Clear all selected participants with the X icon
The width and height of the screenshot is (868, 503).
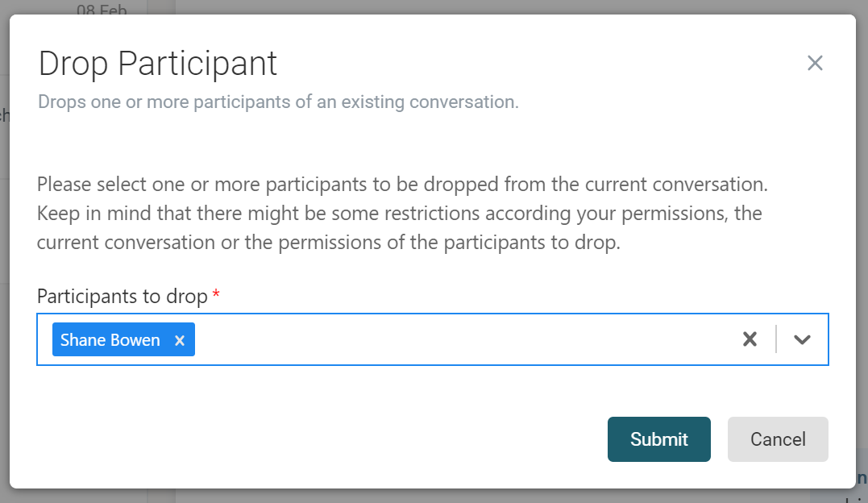750,339
